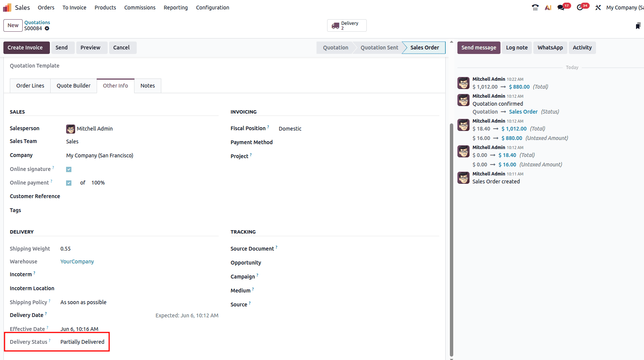Click the Fiscal Position help question mark
644x360 pixels.
268,127
